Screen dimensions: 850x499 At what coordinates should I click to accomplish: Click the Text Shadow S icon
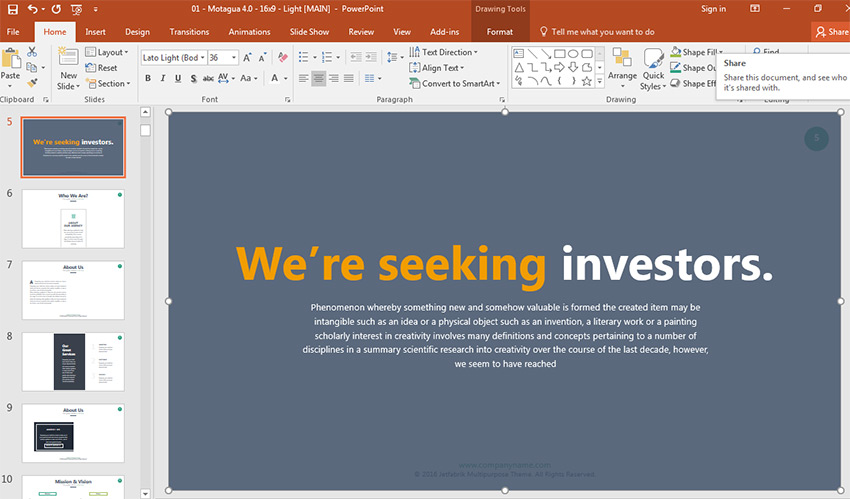[194, 79]
